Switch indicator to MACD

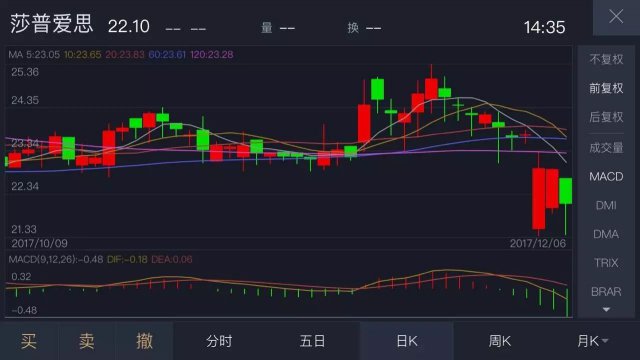[x=606, y=177]
